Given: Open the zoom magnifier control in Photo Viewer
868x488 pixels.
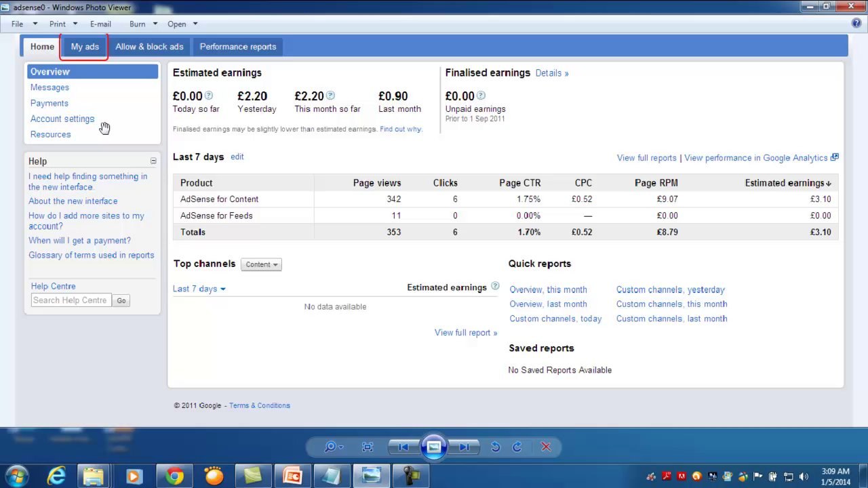Looking at the screenshot, I should (333, 447).
